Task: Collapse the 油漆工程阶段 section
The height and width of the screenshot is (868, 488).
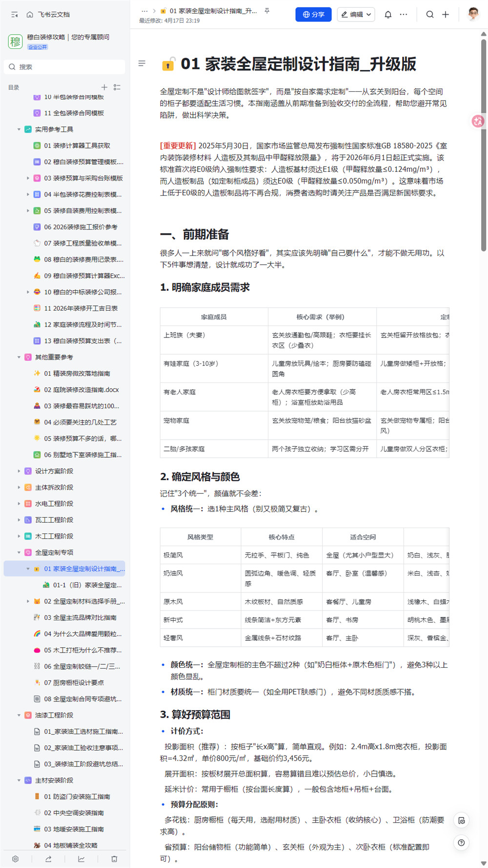Action: [19, 715]
